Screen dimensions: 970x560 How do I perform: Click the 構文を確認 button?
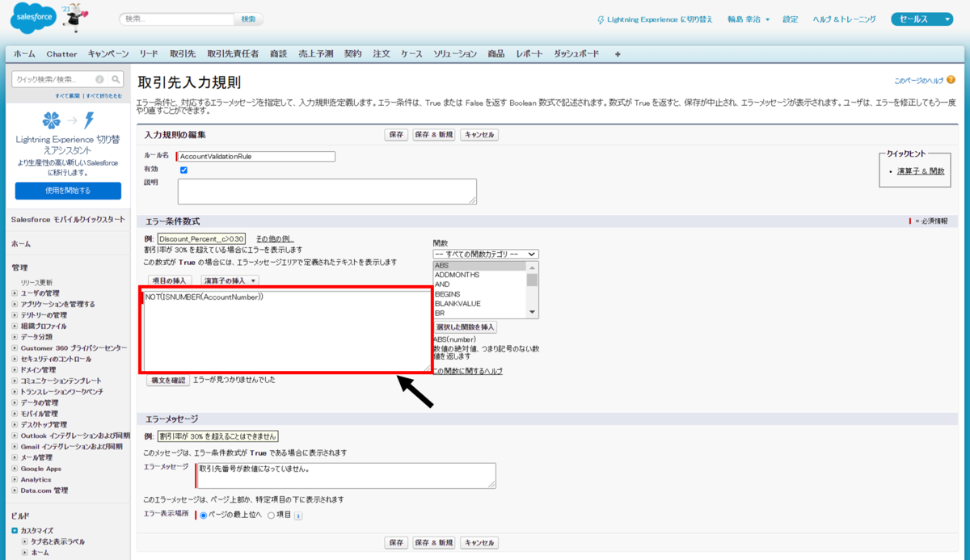pyautogui.click(x=168, y=380)
